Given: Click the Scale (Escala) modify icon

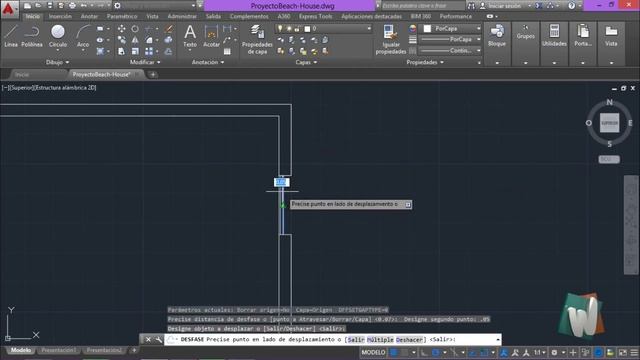Looking at the screenshot, I should pos(135,51).
